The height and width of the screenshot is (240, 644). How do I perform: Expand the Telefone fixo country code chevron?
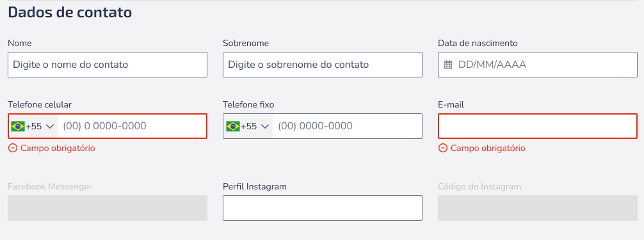point(265,126)
